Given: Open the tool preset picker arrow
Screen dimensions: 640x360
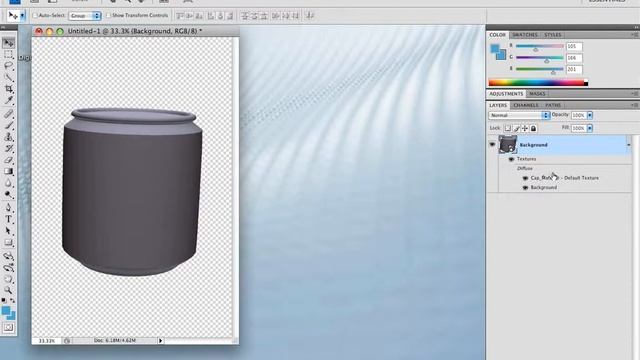Looking at the screenshot, I should point(22,16).
